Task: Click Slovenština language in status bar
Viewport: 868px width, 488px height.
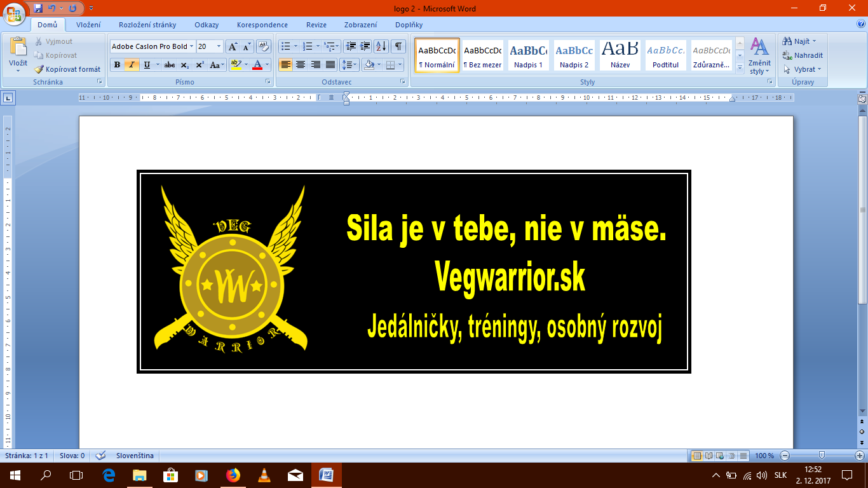Action: (135, 456)
